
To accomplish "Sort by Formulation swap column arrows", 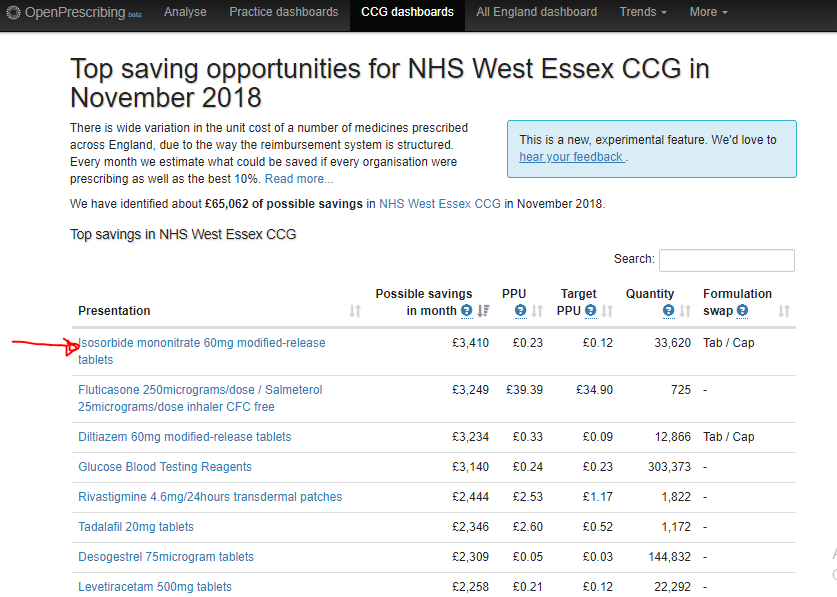I will click(x=784, y=311).
